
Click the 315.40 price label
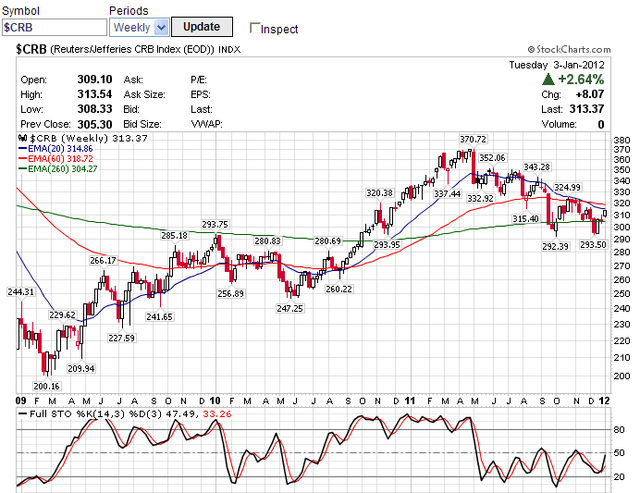pyautogui.click(x=526, y=218)
